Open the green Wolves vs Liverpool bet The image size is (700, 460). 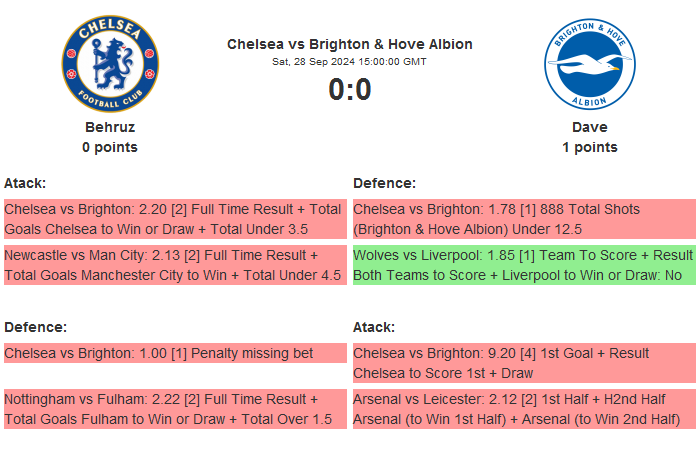pos(523,265)
